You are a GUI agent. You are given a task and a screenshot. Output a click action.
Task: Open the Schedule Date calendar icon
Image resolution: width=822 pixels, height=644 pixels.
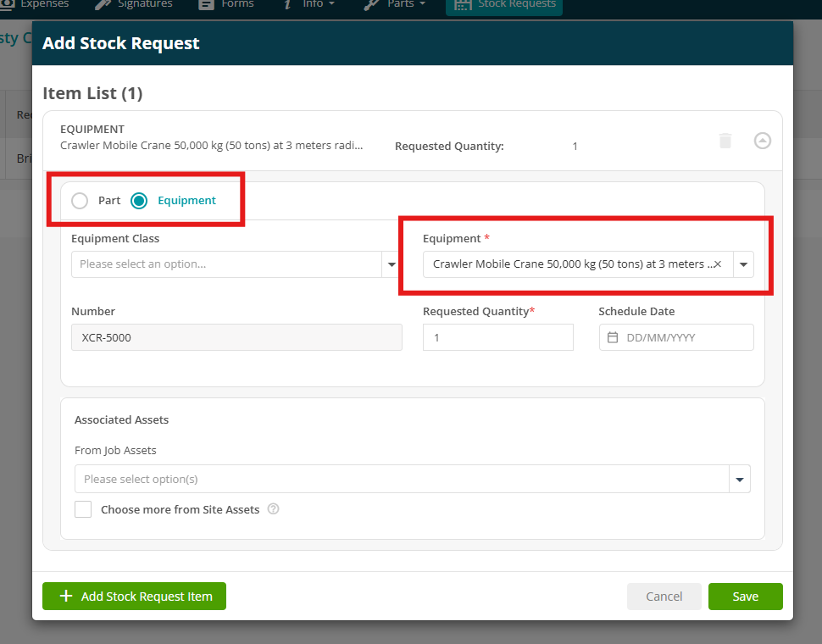(613, 337)
